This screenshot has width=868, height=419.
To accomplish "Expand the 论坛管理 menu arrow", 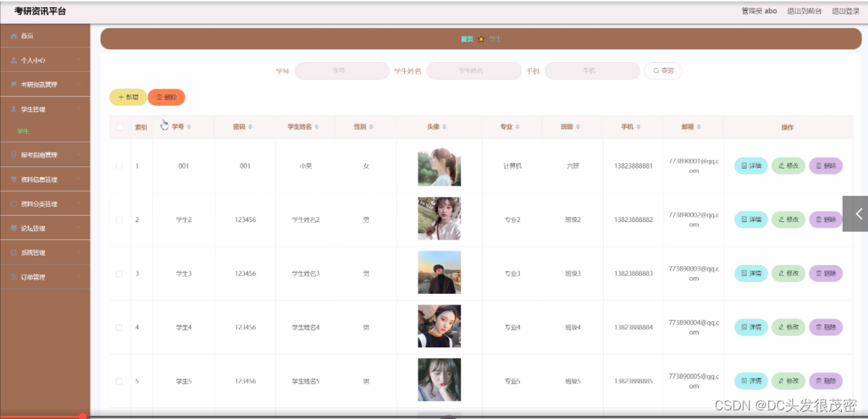I will [79, 228].
